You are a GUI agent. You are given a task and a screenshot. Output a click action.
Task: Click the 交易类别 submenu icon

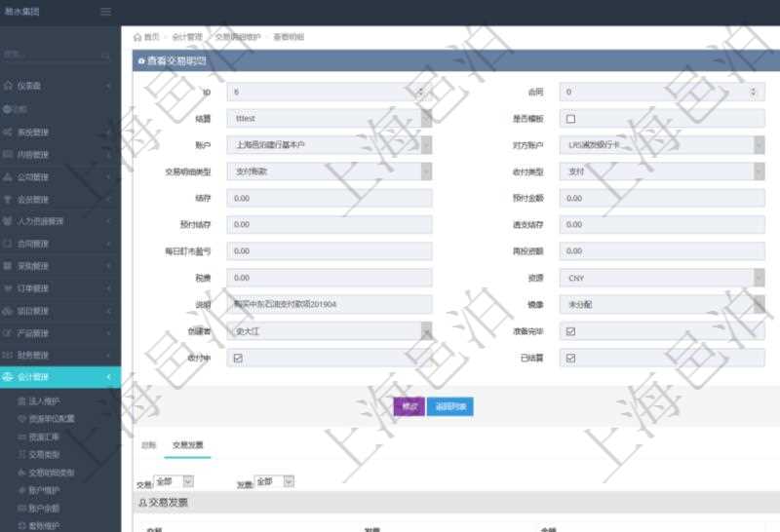[21, 454]
